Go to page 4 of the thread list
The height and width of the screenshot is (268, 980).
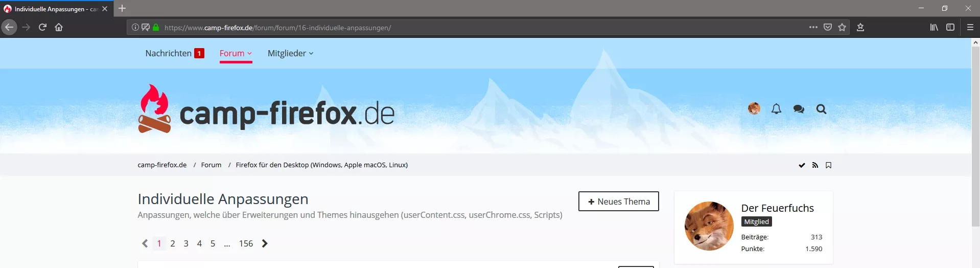(x=199, y=243)
